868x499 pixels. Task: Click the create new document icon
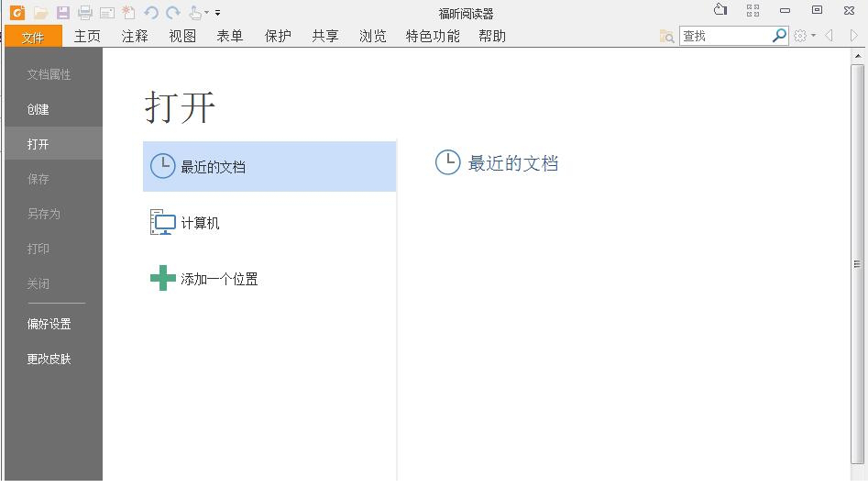point(128,12)
